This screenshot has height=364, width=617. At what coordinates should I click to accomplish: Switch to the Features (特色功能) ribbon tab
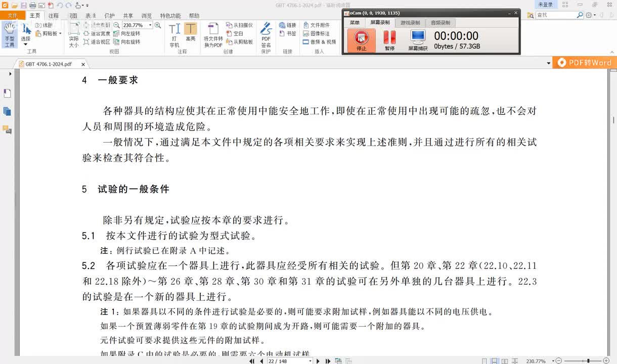pos(170,16)
